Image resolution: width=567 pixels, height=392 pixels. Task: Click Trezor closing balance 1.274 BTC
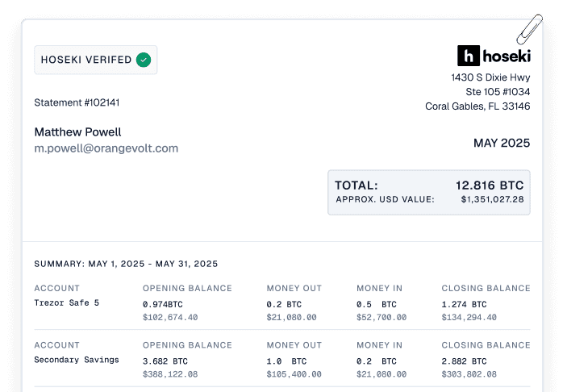464,304
